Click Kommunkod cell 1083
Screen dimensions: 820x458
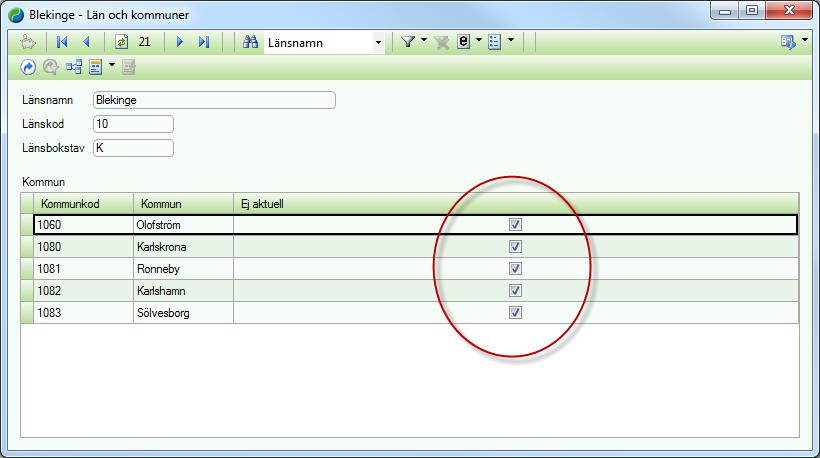coord(84,313)
